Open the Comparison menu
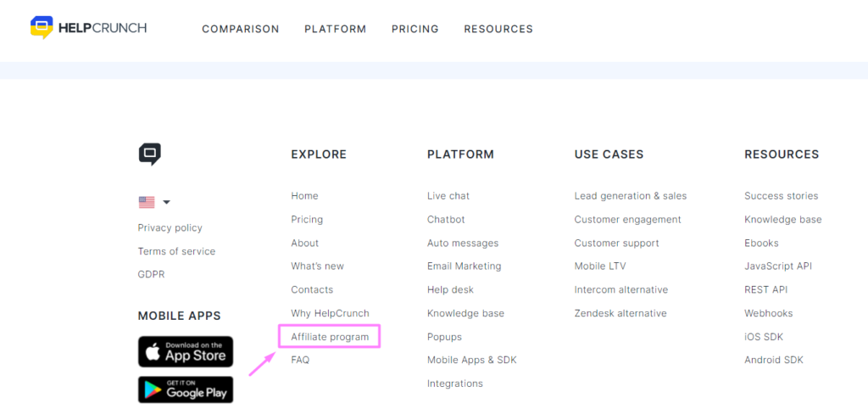The width and height of the screenshot is (868, 420). click(x=240, y=29)
